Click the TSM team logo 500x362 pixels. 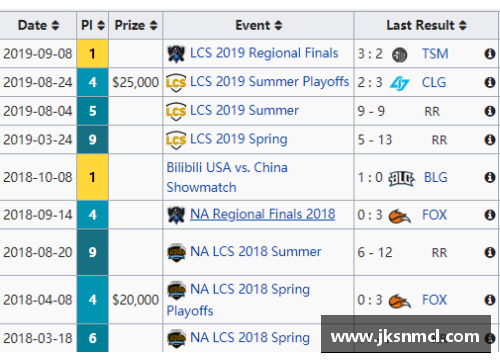click(399, 54)
